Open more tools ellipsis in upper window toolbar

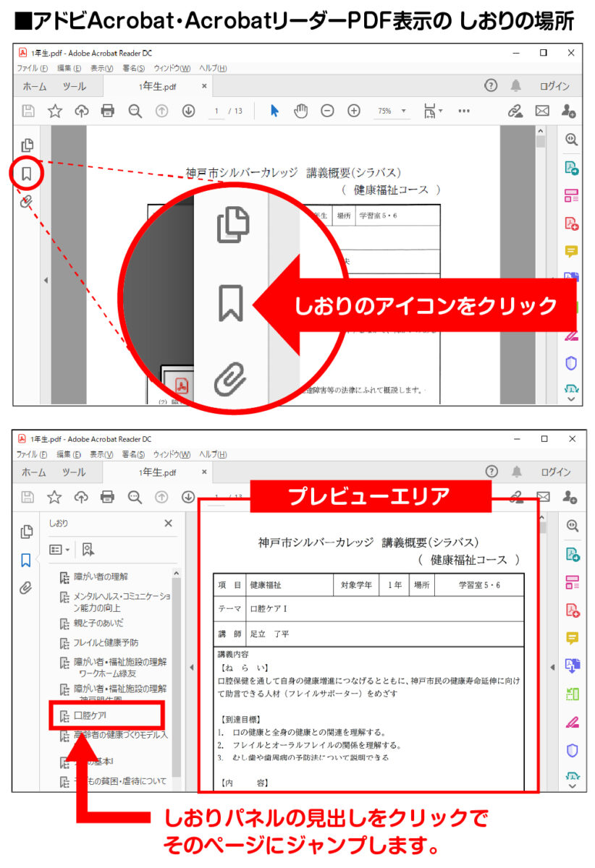(464, 111)
